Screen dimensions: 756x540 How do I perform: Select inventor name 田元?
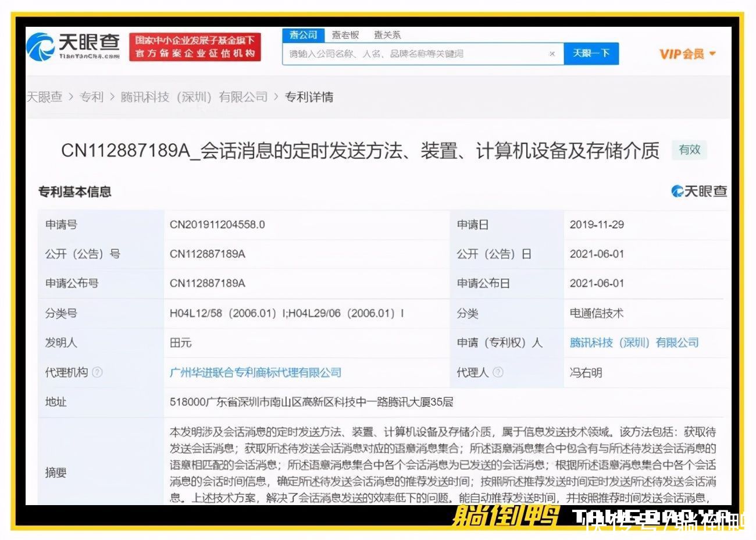pyautogui.click(x=180, y=343)
